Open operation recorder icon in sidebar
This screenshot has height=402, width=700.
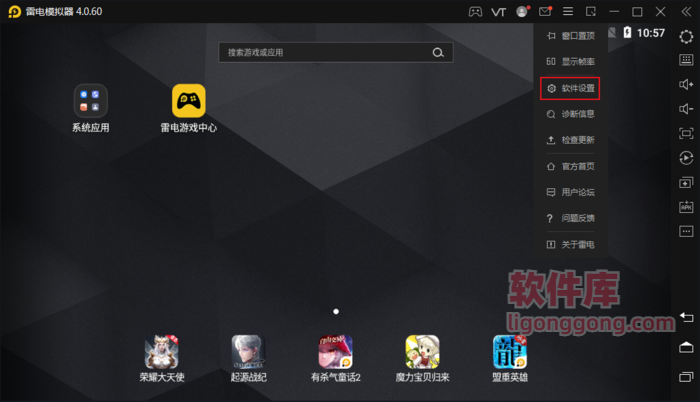[x=686, y=158]
